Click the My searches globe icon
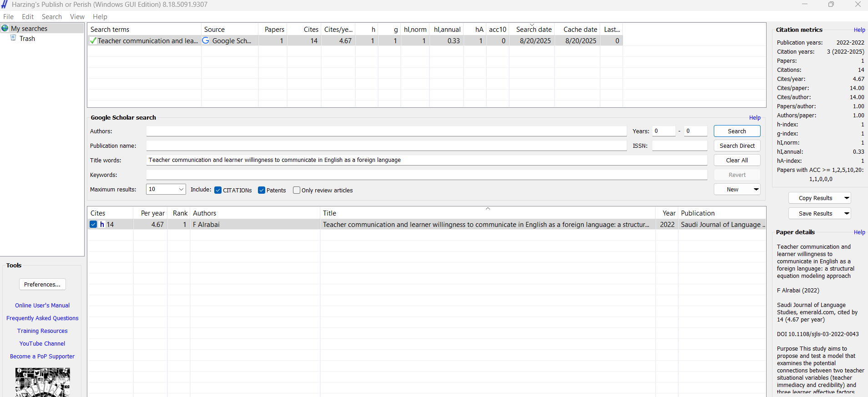The height and width of the screenshot is (397, 868). pyautogui.click(x=5, y=28)
